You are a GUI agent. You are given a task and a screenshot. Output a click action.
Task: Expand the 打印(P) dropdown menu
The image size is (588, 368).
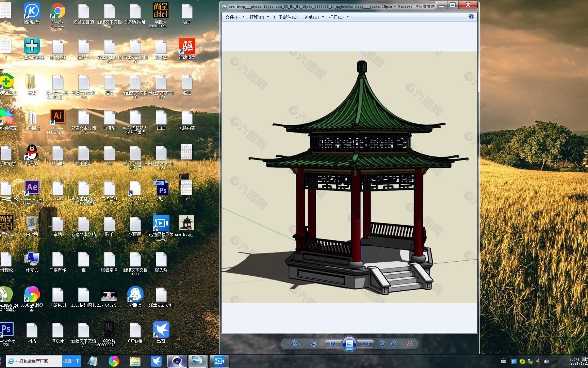tap(267, 17)
